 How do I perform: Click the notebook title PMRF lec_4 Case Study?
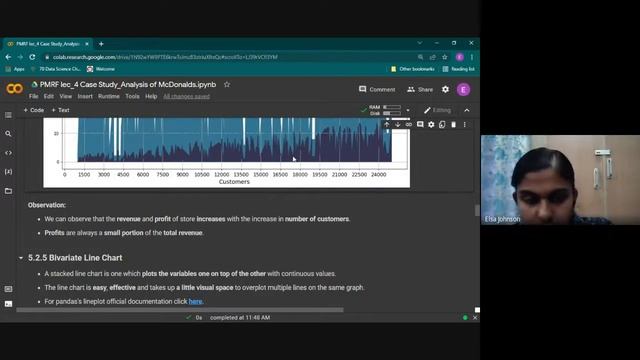tap(128, 84)
